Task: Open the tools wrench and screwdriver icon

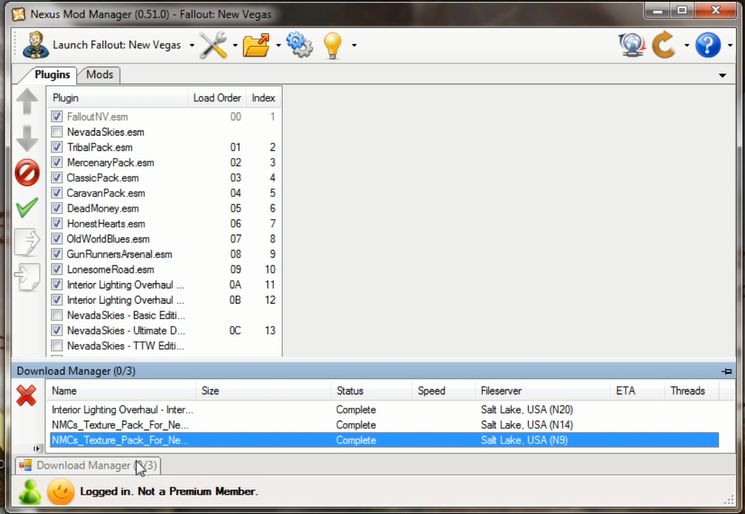Action: [x=213, y=45]
